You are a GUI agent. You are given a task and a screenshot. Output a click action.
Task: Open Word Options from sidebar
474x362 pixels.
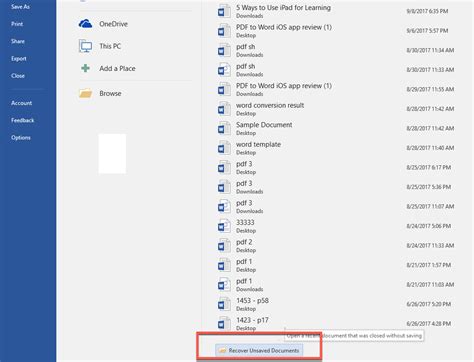click(x=21, y=138)
